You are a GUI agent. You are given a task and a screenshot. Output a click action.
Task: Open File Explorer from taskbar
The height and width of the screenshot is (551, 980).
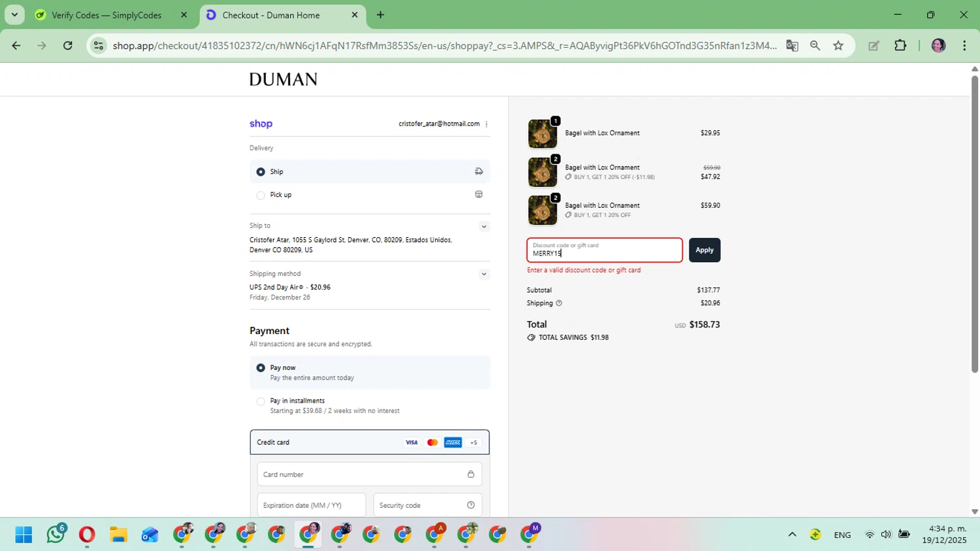click(x=118, y=535)
